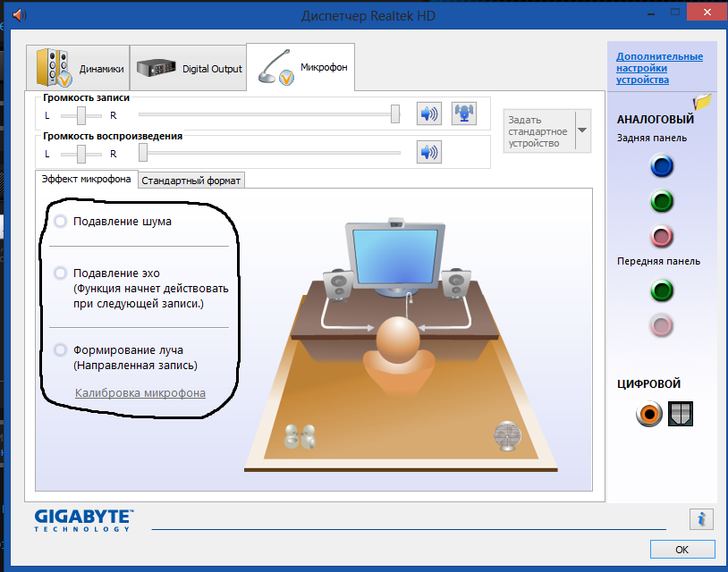Viewport: 728px width, 572px height.
Task: Click the recording volume main slider handle
Action: 395,114
